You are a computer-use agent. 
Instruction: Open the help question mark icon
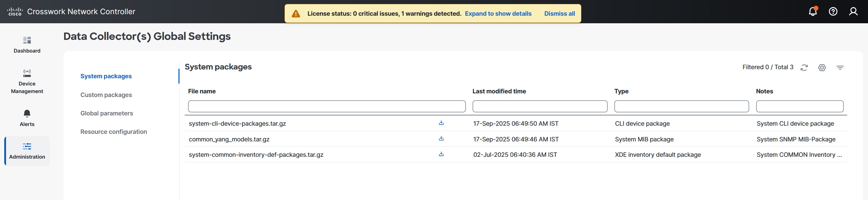[833, 12]
